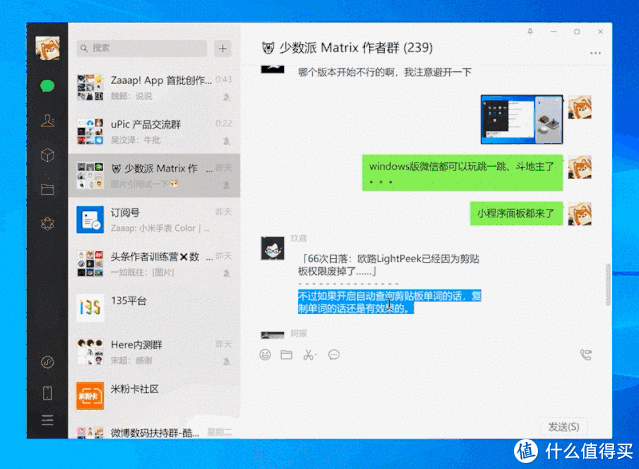Open the Mini Programs panel icon
This screenshot has width=639, height=469.
coord(47,362)
